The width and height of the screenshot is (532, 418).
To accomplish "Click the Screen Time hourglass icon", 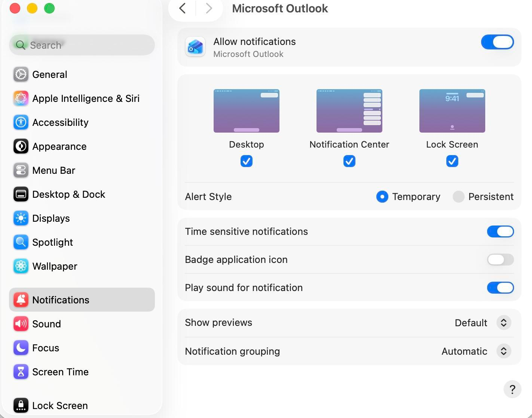I will (x=21, y=372).
